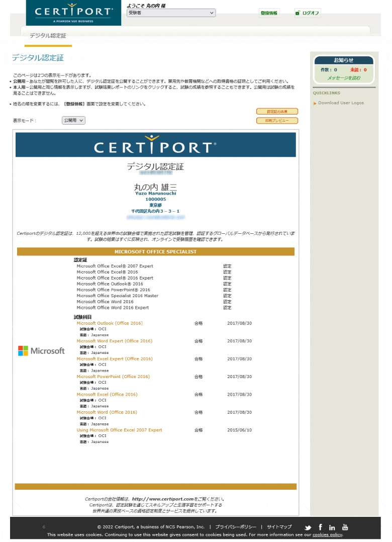This screenshot has height=542, width=392.
Task: Open the LinkedIn icon in footer
Action: pyautogui.click(x=332, y=528)
